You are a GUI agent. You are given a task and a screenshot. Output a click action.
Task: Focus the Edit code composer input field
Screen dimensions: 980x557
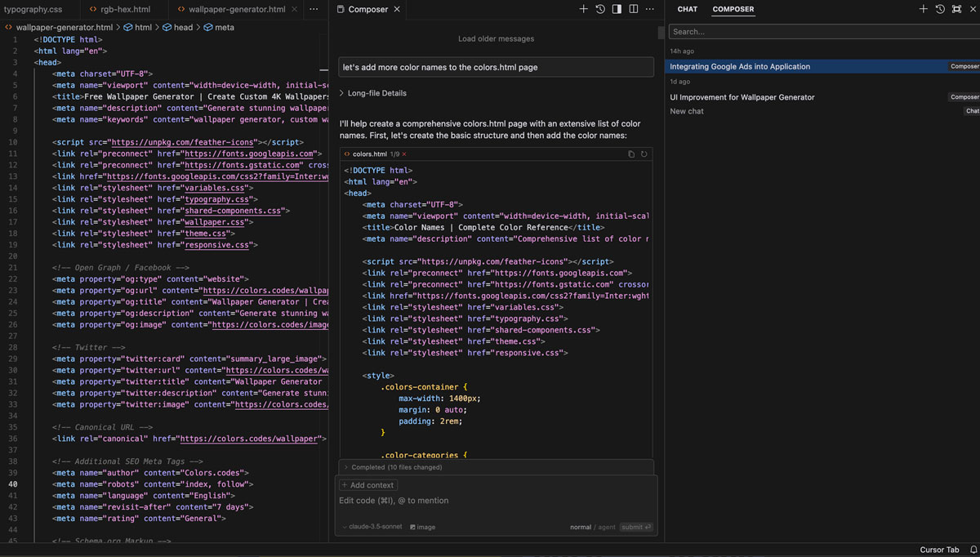tap(496, 501)
